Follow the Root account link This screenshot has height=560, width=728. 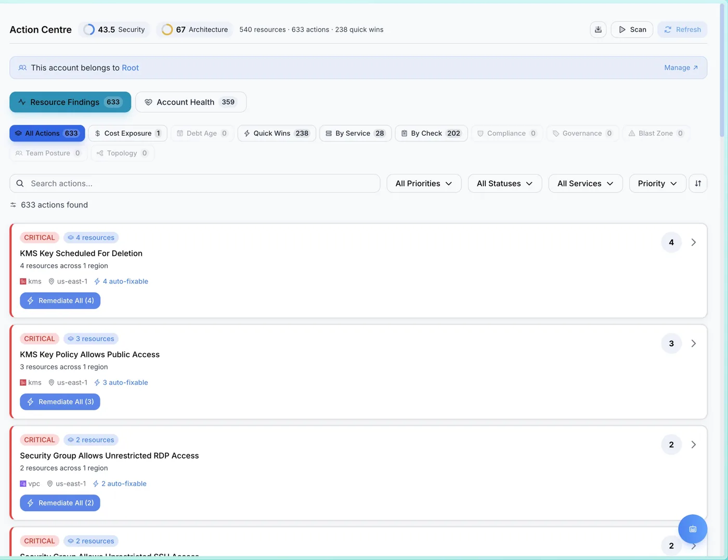[131, 68]
